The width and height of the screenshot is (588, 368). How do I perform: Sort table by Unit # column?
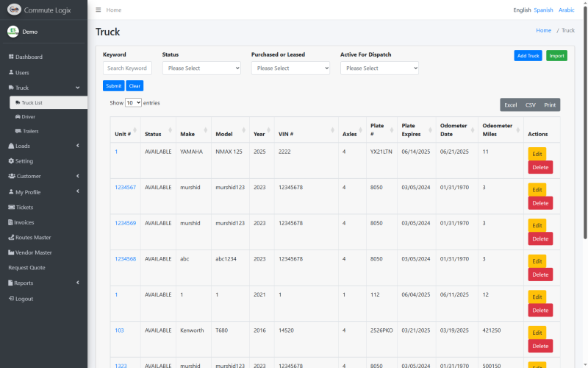coord(125,130)
